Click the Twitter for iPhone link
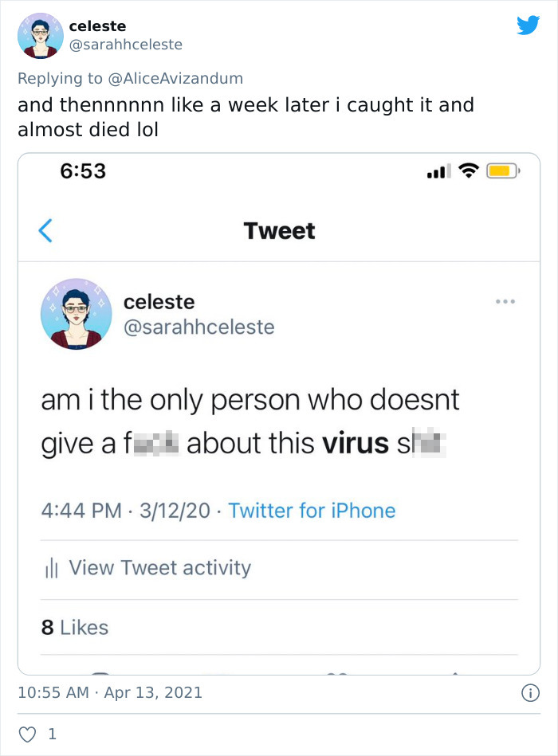This screenshot has width=558, height=756. 312,511
